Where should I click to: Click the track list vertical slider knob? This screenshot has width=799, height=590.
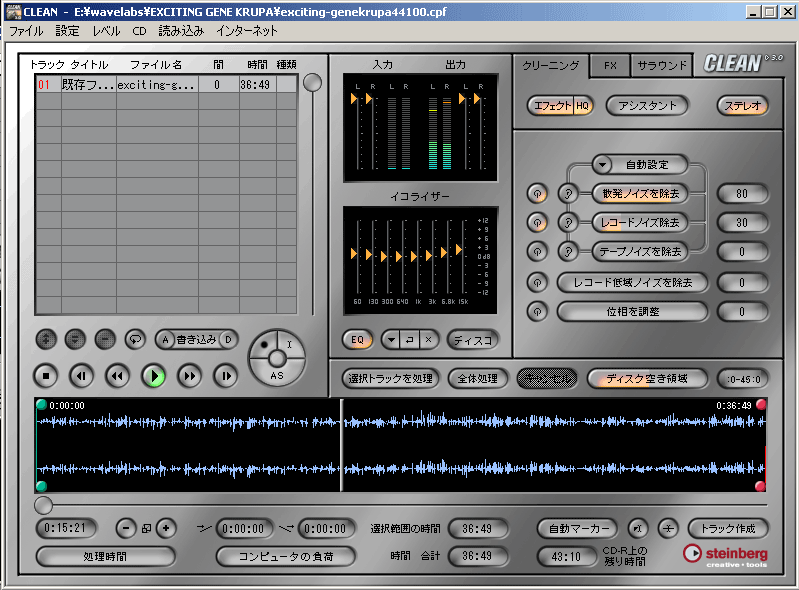point(312,83)
